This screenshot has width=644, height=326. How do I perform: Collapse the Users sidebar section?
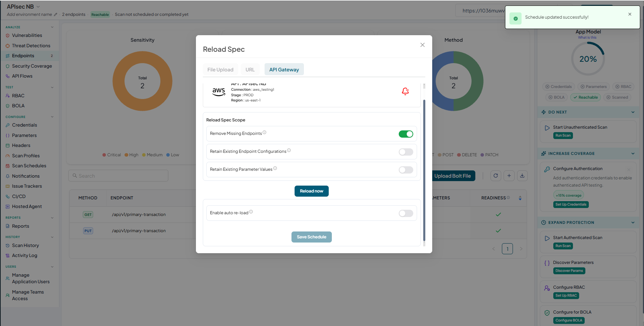(52, 267)
